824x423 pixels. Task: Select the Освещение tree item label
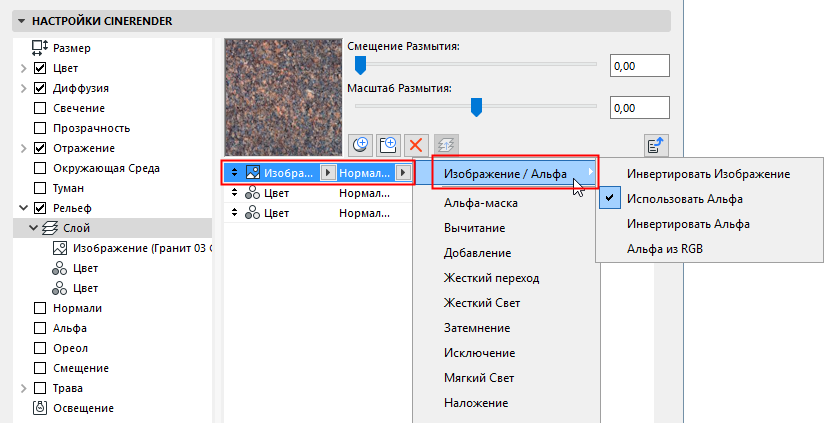click(83, 408)
